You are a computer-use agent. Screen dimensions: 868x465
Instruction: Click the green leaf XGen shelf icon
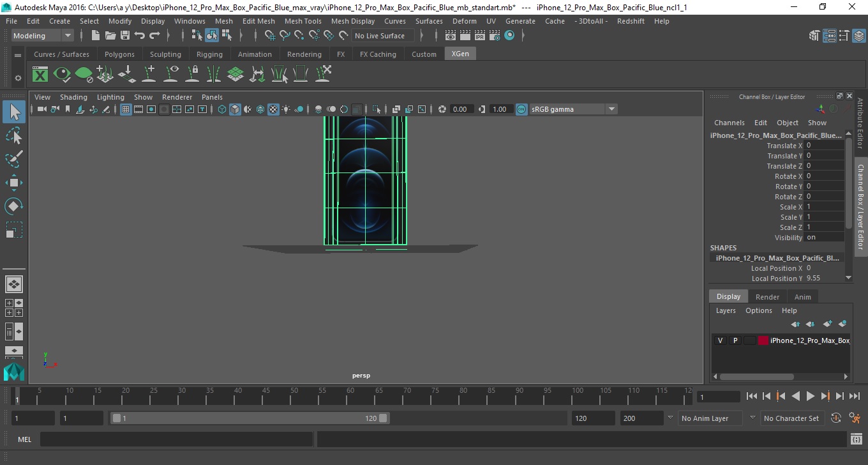tap(84, 75)
